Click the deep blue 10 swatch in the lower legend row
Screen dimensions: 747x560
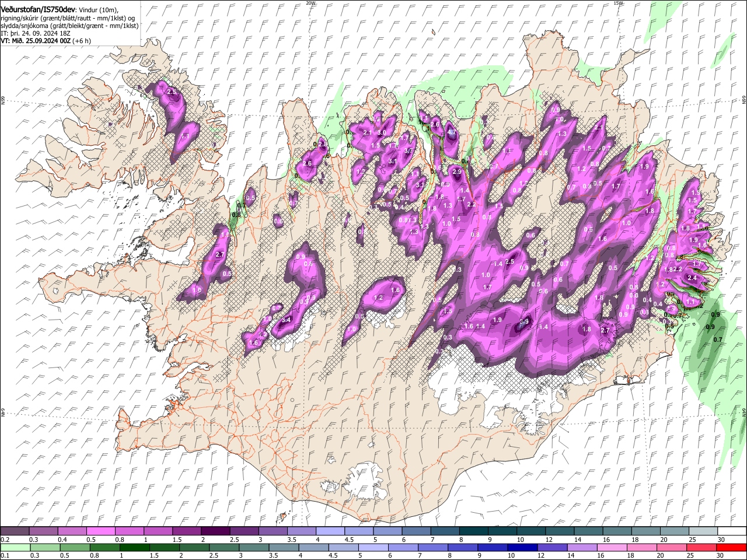(522, 547)
